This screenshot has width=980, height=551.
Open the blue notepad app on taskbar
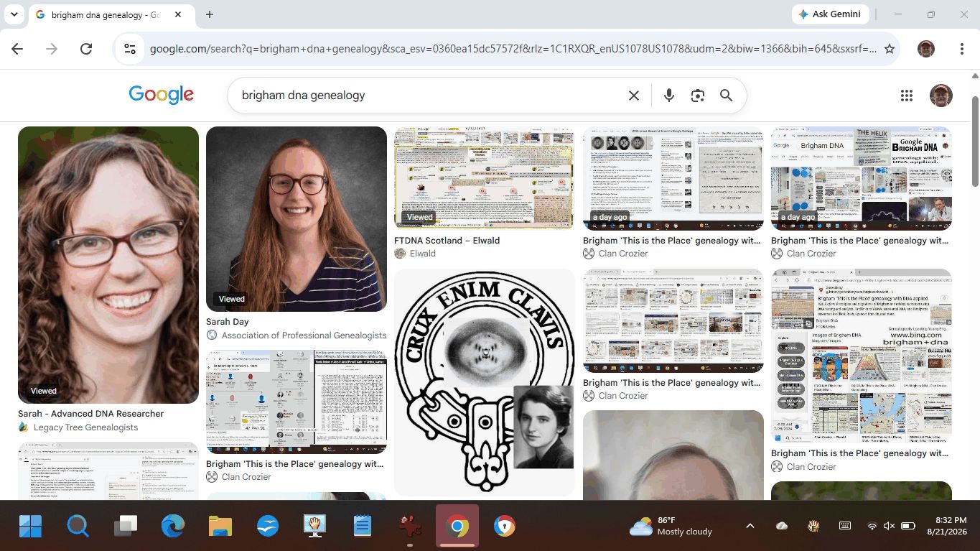(x=362, y=527)
